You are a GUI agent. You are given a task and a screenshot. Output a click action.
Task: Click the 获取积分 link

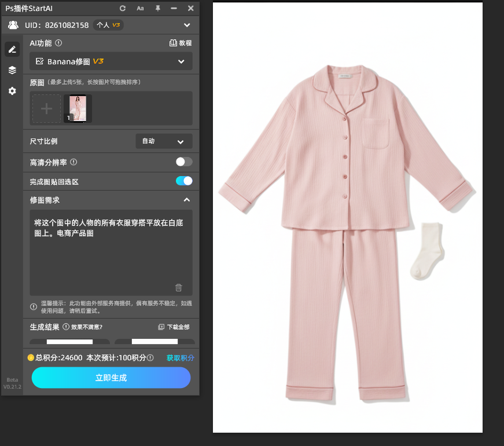pyautogui.click(x=180, y=358)
